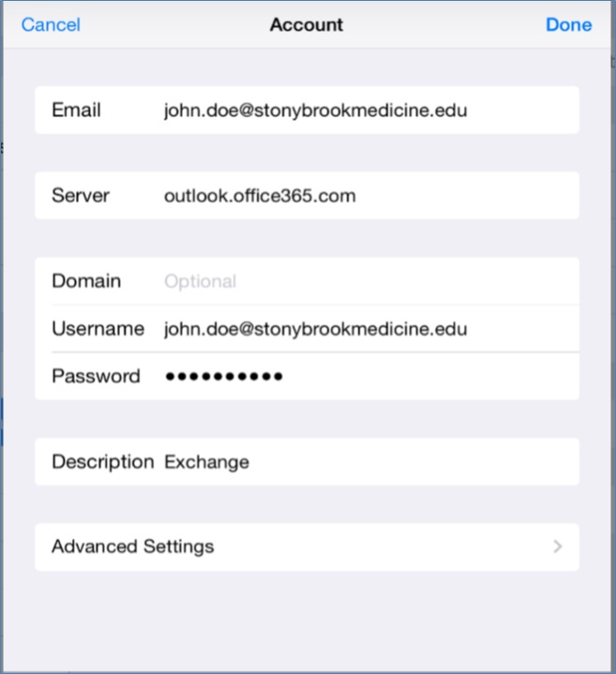Tap the Domain label
616x674 pixels.
[x=86, y=281]
